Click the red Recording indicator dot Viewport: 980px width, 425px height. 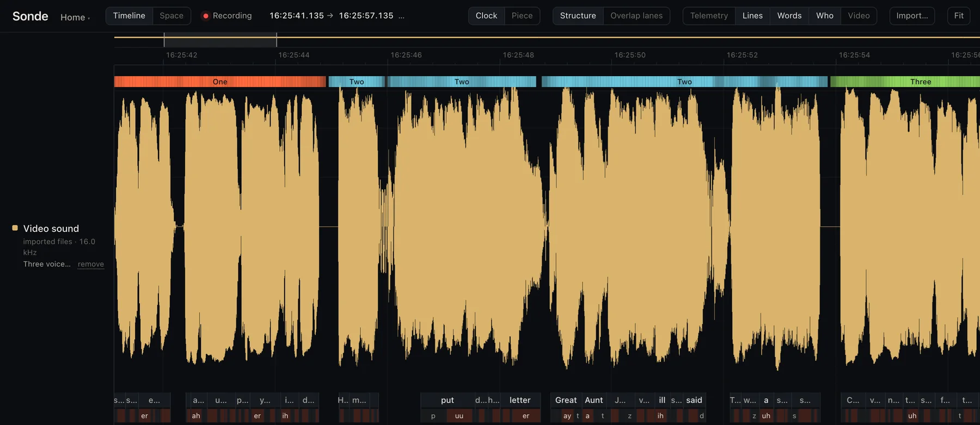206,16
